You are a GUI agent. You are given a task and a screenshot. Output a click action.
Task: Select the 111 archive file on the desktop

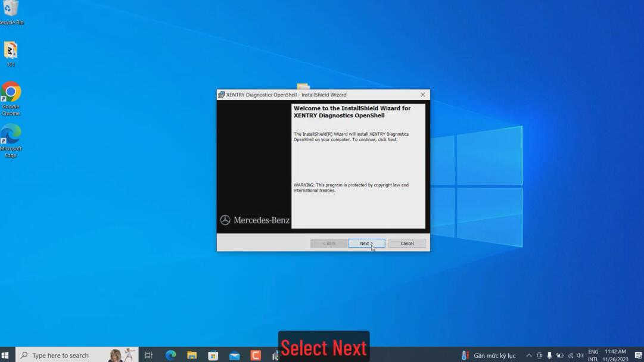(x=11, y=54)
